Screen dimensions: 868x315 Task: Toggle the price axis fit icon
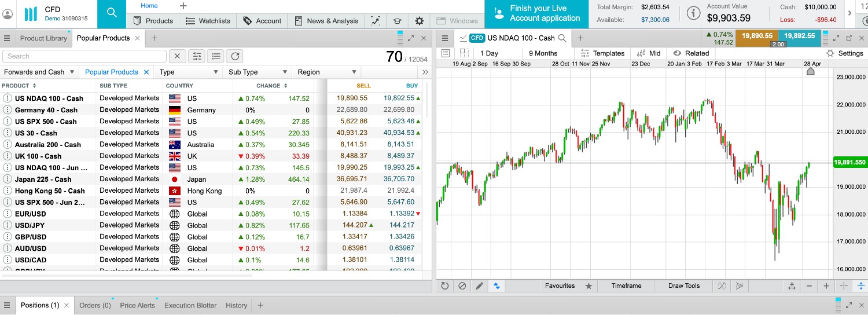[x=792, y=286]
